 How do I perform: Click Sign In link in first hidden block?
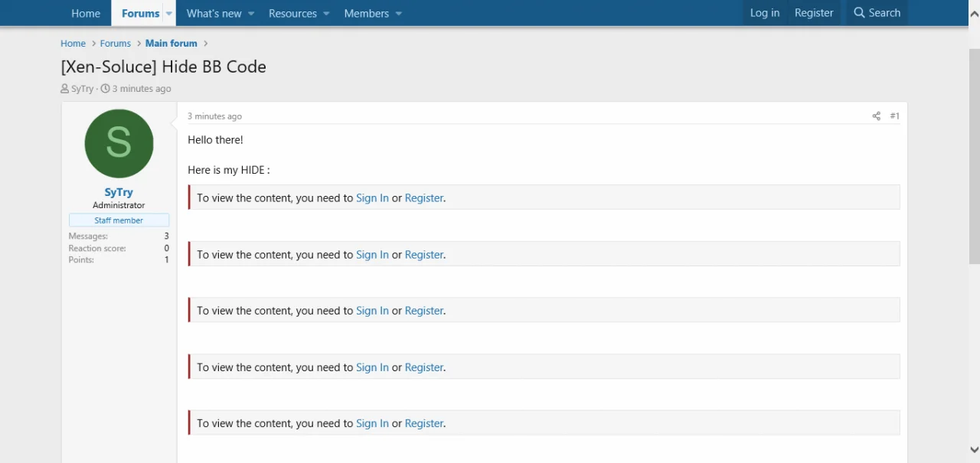tap(372, 198)
